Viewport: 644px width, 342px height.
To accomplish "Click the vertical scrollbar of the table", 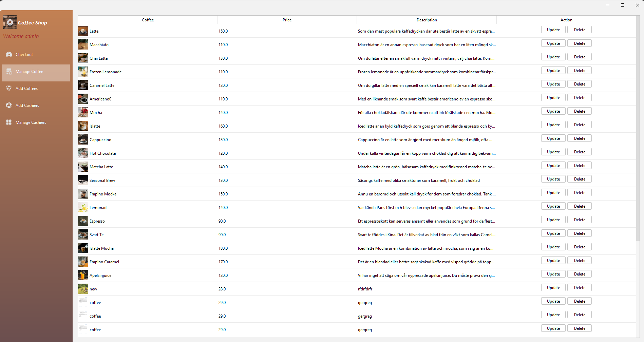I will (638, 136).
